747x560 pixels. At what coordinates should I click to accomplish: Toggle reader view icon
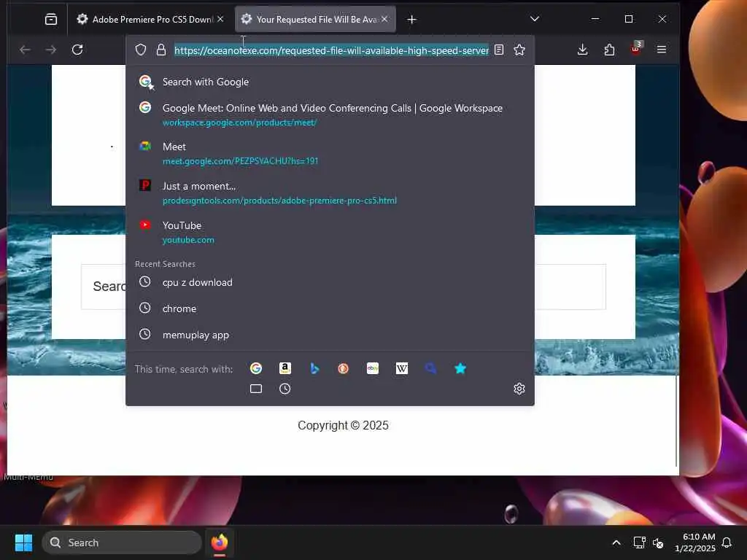(x=499, y=50)
